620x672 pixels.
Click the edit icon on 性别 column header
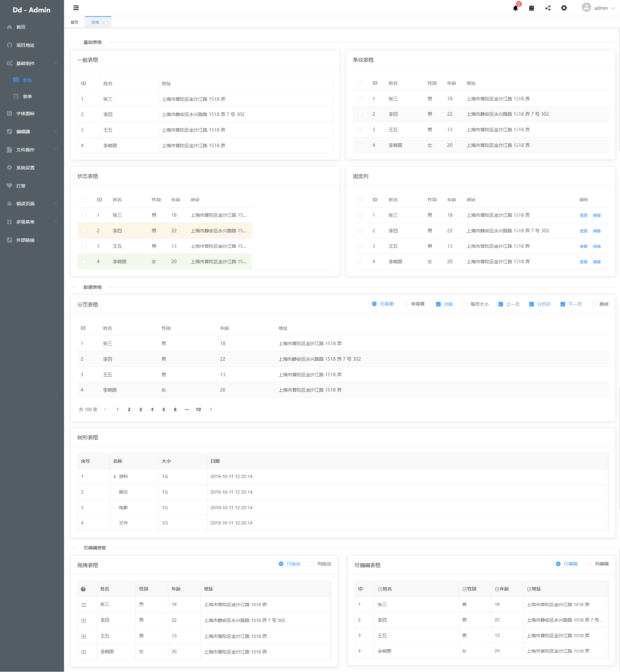point(464,589)
